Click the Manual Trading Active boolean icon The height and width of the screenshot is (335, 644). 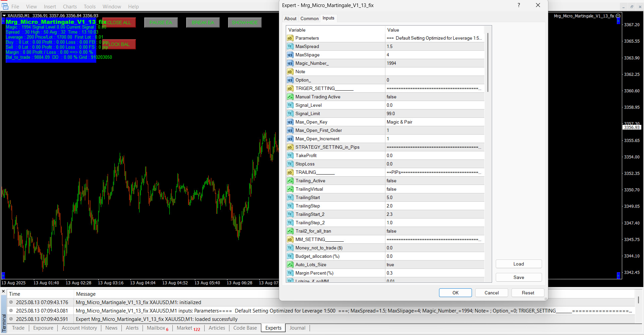coord(290,97)
